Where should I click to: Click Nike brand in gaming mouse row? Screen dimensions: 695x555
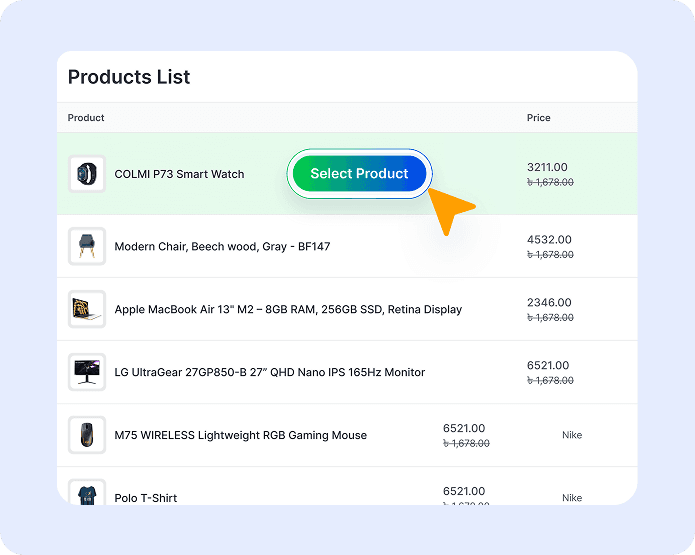click(x=571, y=435)
